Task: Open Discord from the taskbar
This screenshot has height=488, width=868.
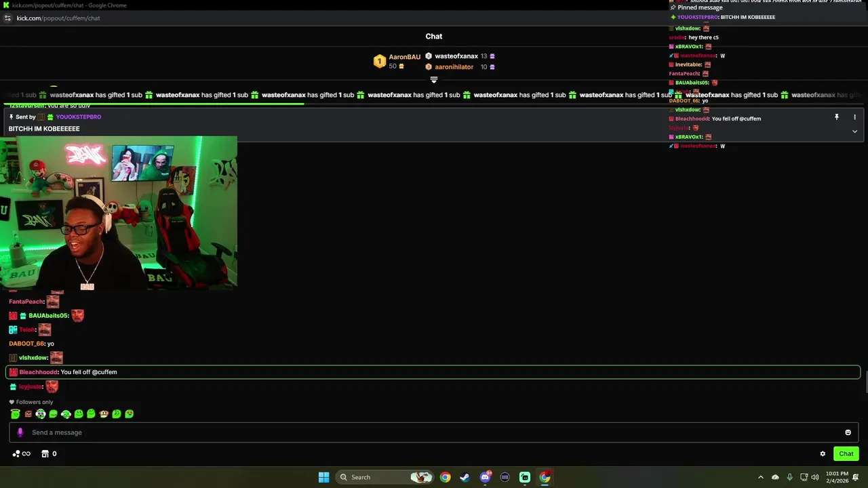Action: point(485,477)
